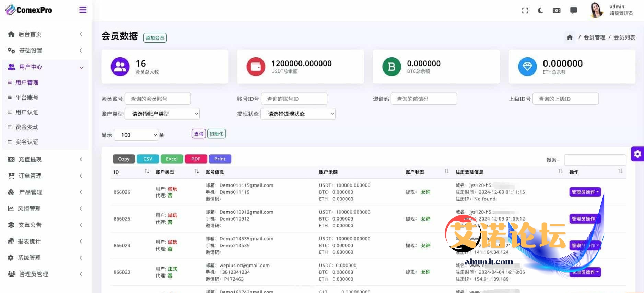644x293 pixels.
Task: Expand the 产品管理 sidebar menu
Action: 45,192
